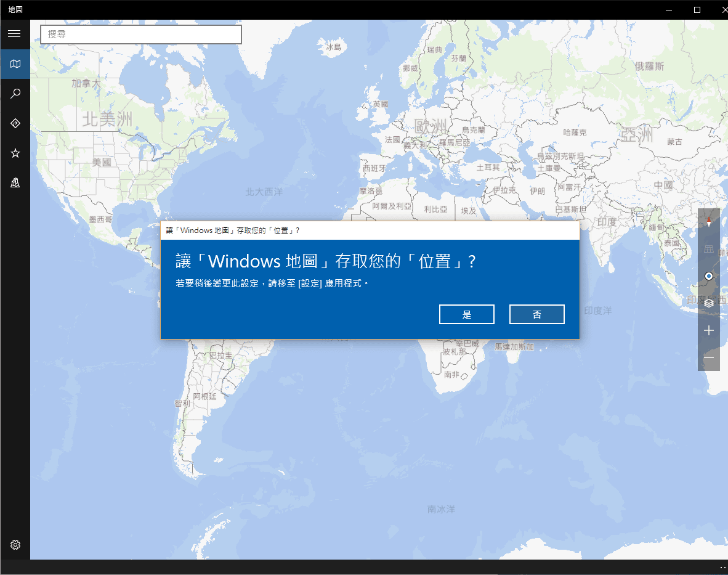Click the 美國 map label
728x575 pixels.
102,162
